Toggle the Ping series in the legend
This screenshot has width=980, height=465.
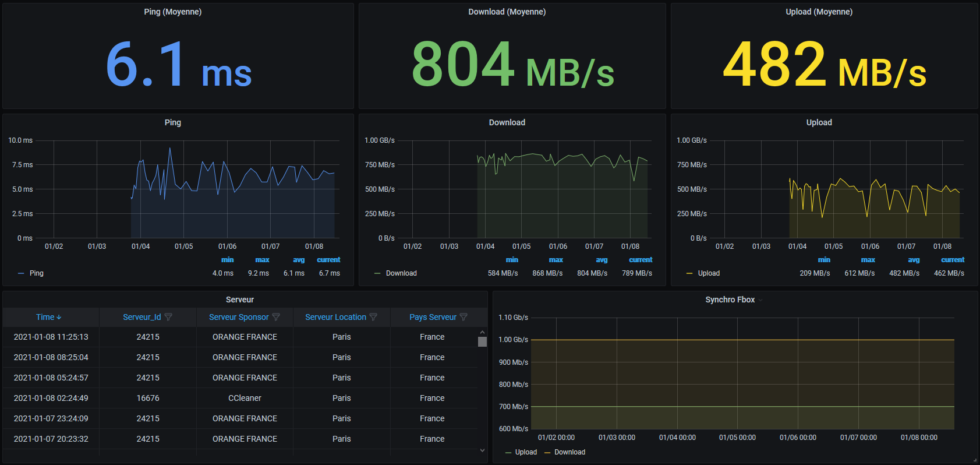(x=36, y=273)
